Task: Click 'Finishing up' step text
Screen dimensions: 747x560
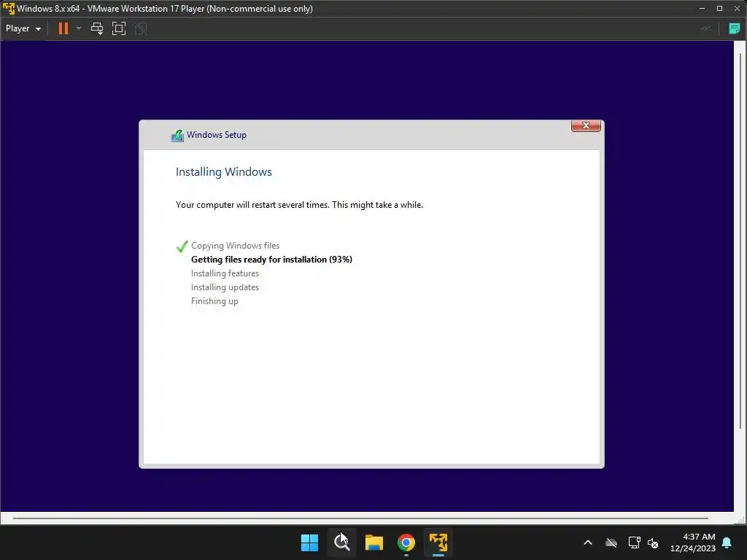Action: (x=214, y=301)
